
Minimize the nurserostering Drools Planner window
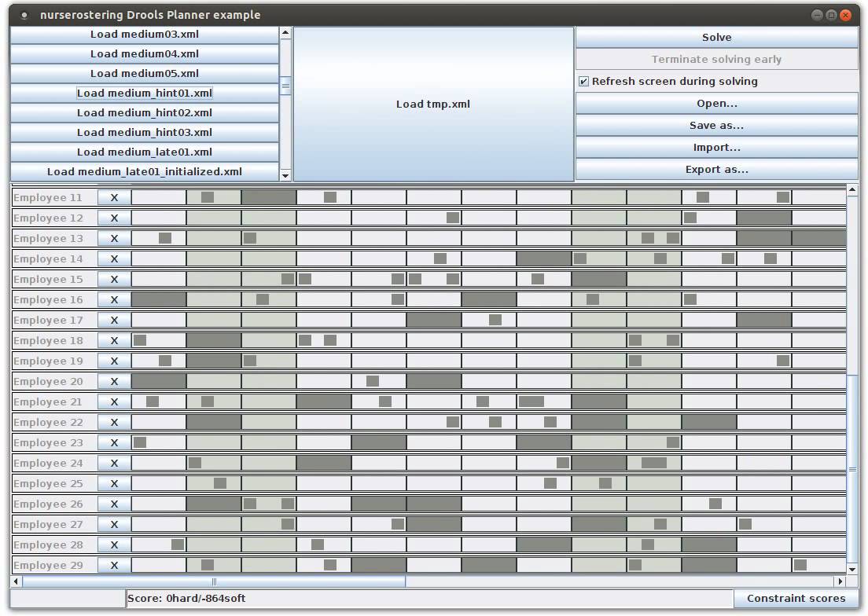click(817, 15)
